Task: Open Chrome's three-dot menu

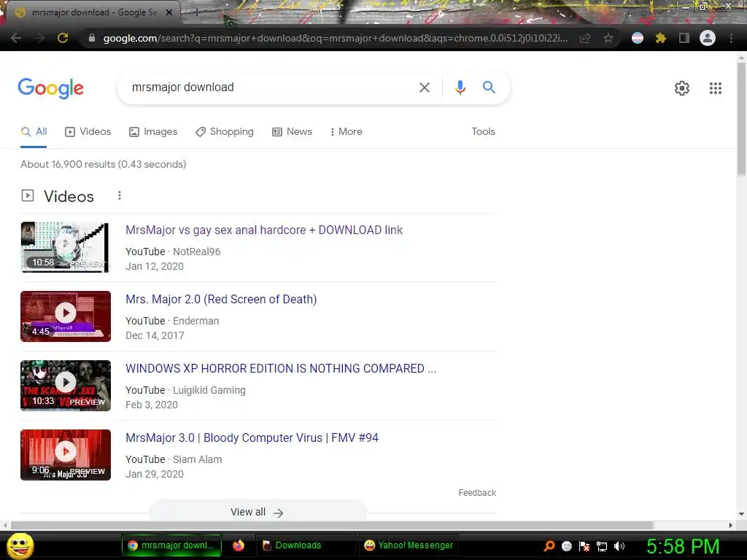Action: coord(731,38)
